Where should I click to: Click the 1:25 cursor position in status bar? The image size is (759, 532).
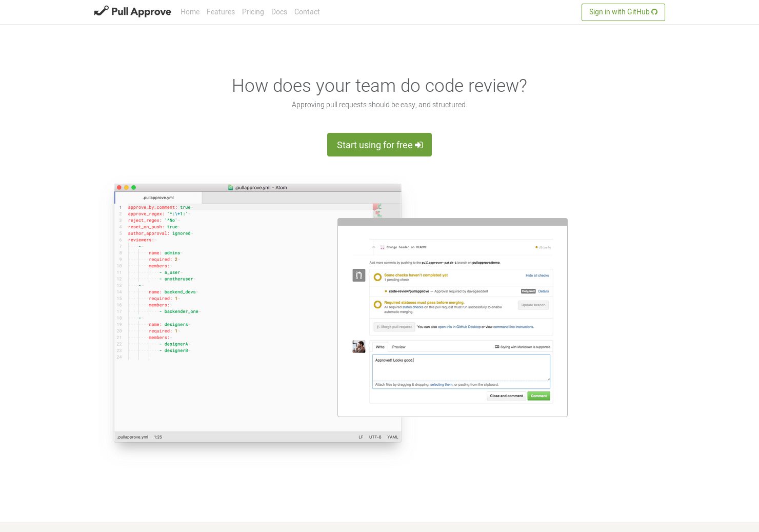coord(158,437)
